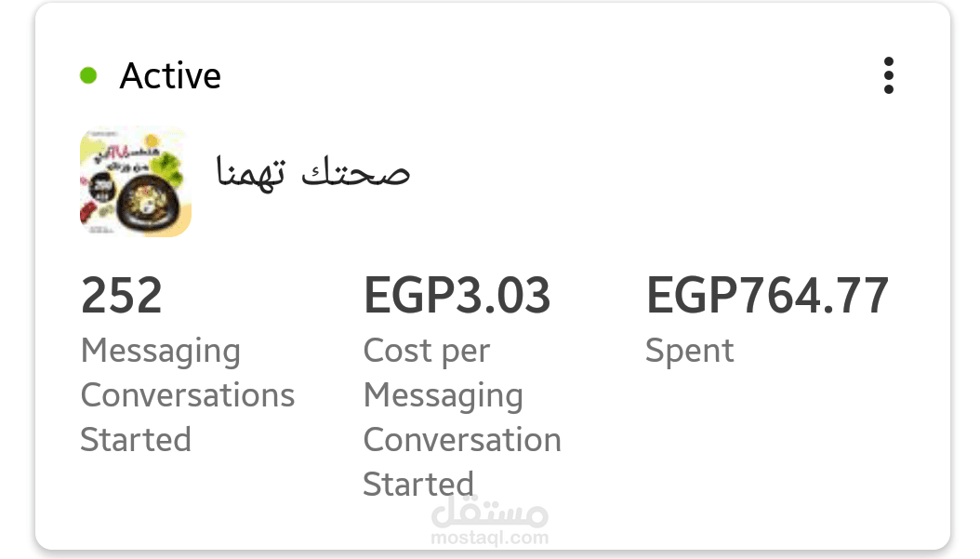
Task: Click the EGP764.77 spent amount
Action: (x=767, y=296)
